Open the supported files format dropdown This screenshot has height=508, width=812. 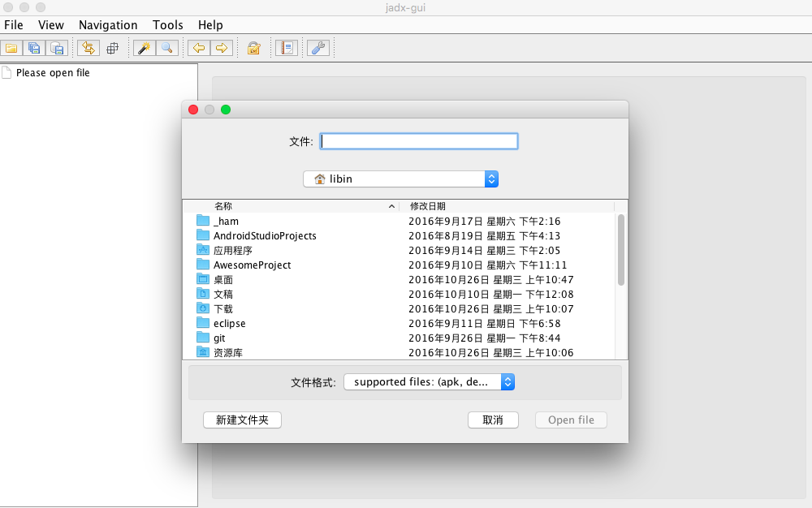(430, 381)
